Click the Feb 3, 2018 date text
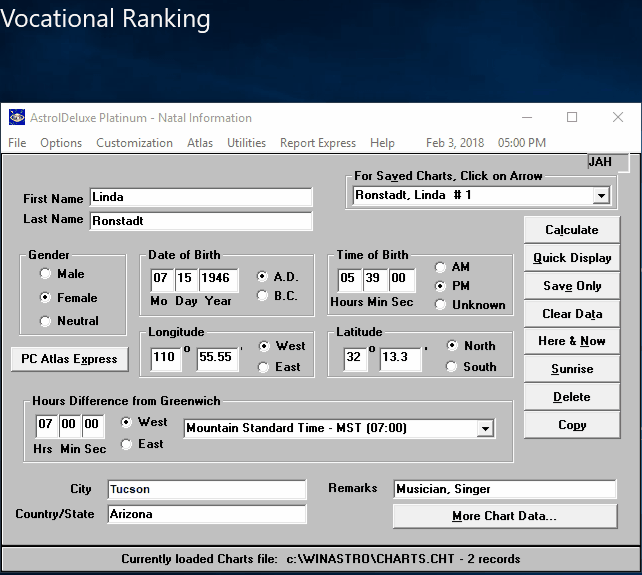The width and height of the screenshot is (642, 575). [x=455, y=143]
